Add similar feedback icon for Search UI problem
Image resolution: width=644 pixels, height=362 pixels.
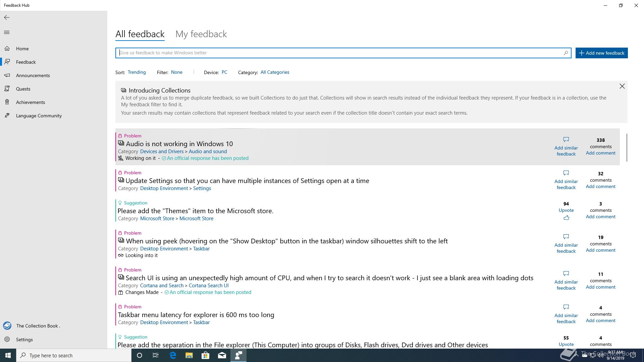pyautogui.click(x=566, y=274)
